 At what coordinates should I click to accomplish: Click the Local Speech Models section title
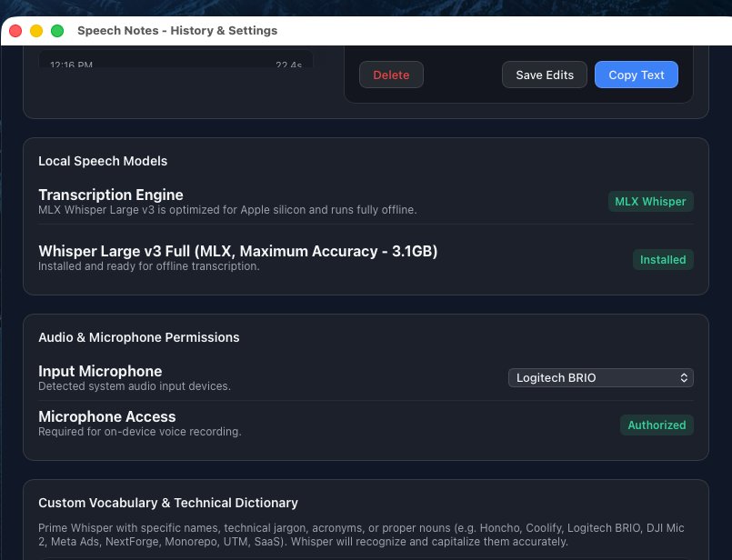(103, 161)
